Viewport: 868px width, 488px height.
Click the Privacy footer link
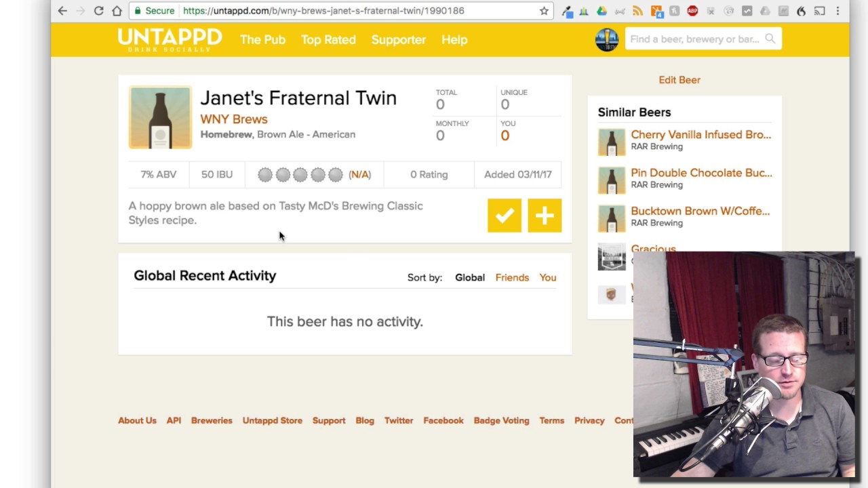pos(589,420)
